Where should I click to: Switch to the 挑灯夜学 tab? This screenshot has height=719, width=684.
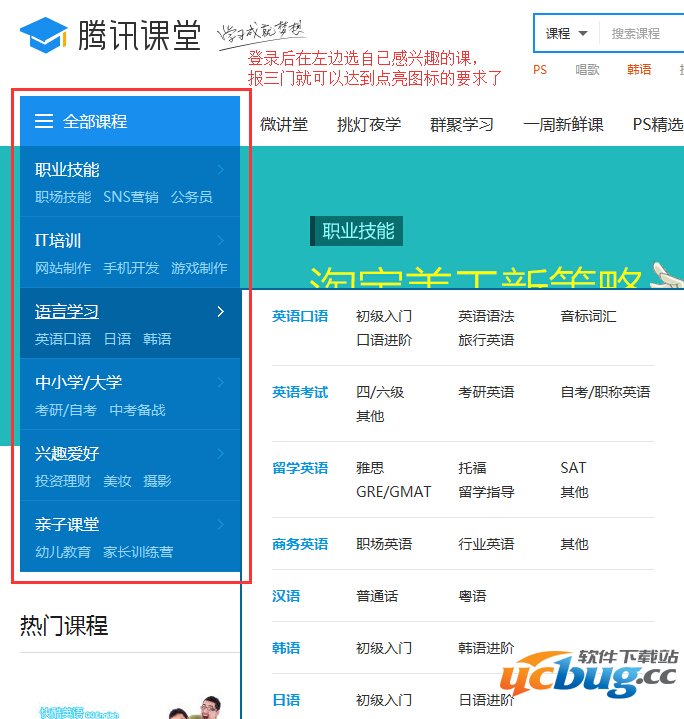[369, 124]
